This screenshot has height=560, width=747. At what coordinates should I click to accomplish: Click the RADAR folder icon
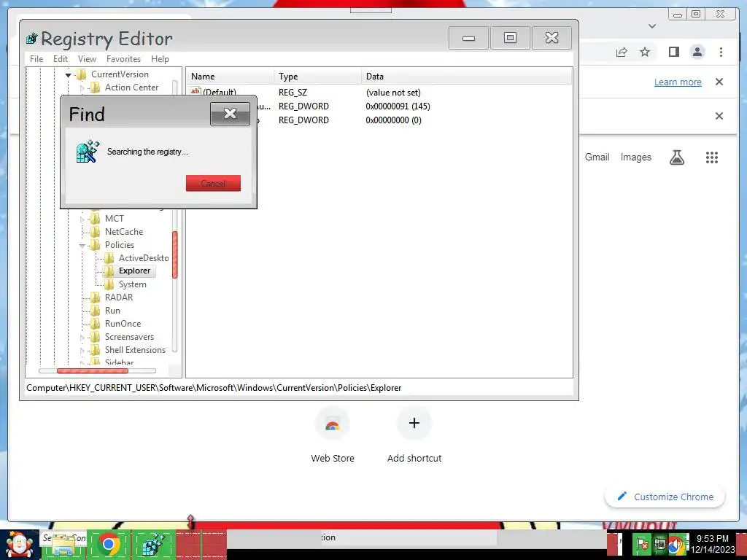tap(96, 297)
